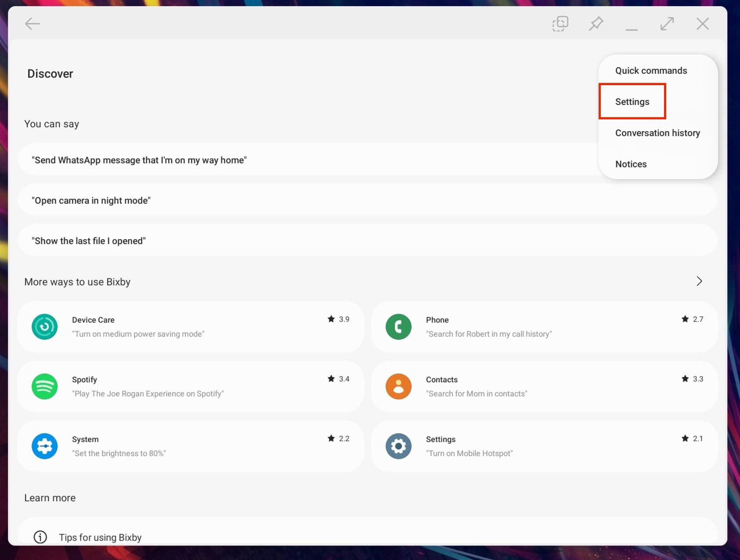Select Settings in the popup menu
Screen dimensions: 740x560
pyautogui.click(x=632, y=102)
